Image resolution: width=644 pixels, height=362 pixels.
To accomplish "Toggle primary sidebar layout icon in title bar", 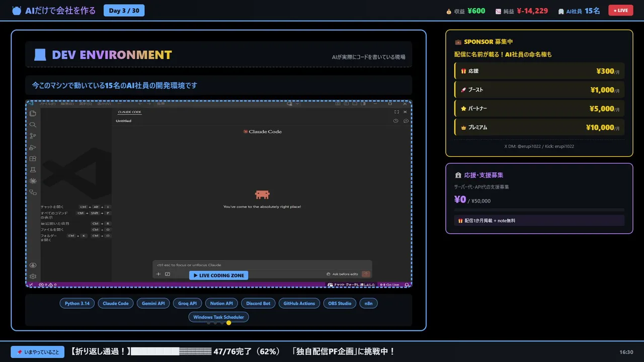I will pos(346,104).
